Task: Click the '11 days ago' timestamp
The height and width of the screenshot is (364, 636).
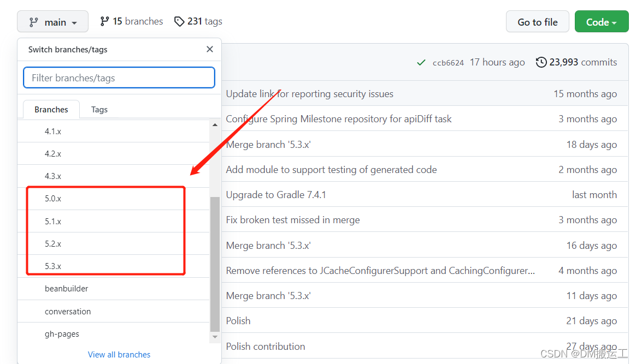Action: [x=592, y=296]
